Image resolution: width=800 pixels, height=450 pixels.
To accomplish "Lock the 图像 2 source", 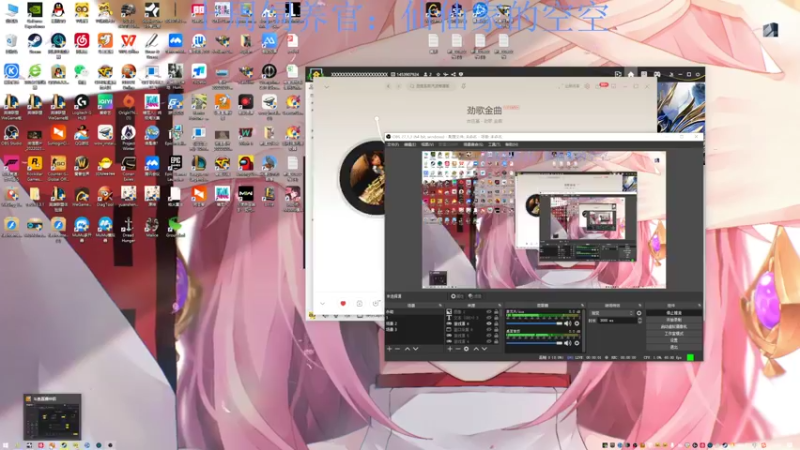I will [496, 311].
